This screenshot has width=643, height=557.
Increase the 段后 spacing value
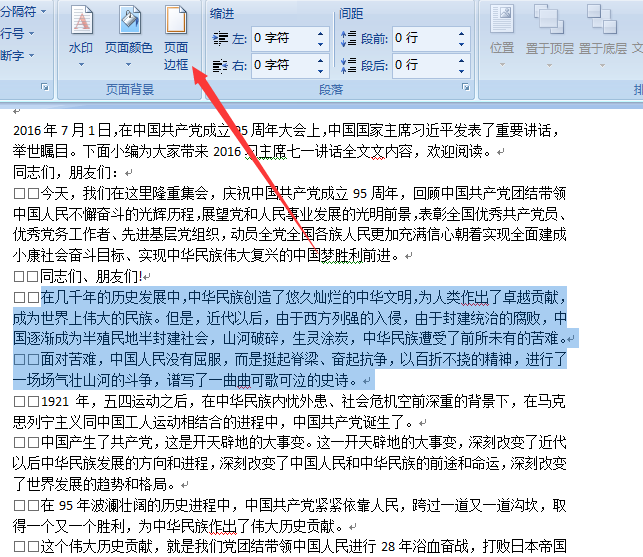(x=461, y=60)
